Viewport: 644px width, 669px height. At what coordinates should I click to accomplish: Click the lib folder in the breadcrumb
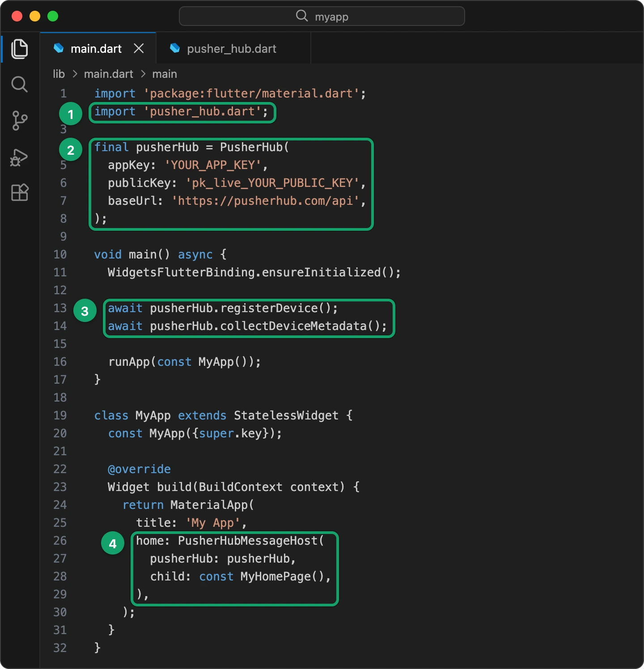[59, 74]
